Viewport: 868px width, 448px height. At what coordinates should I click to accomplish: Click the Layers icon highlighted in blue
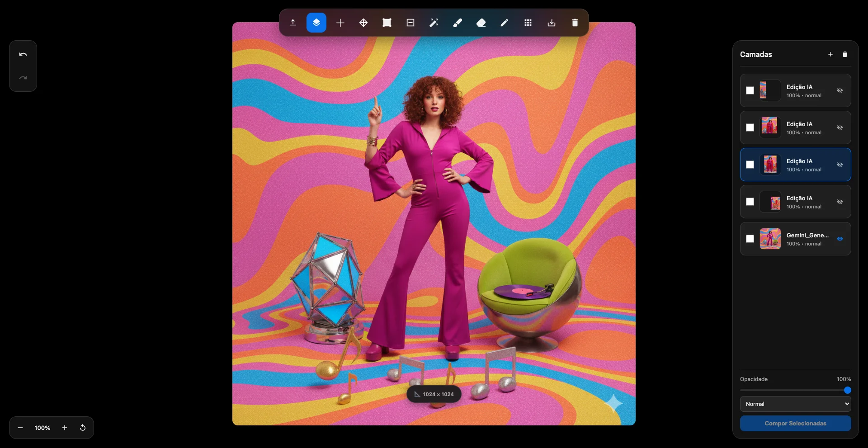click(x=316, y=23)
